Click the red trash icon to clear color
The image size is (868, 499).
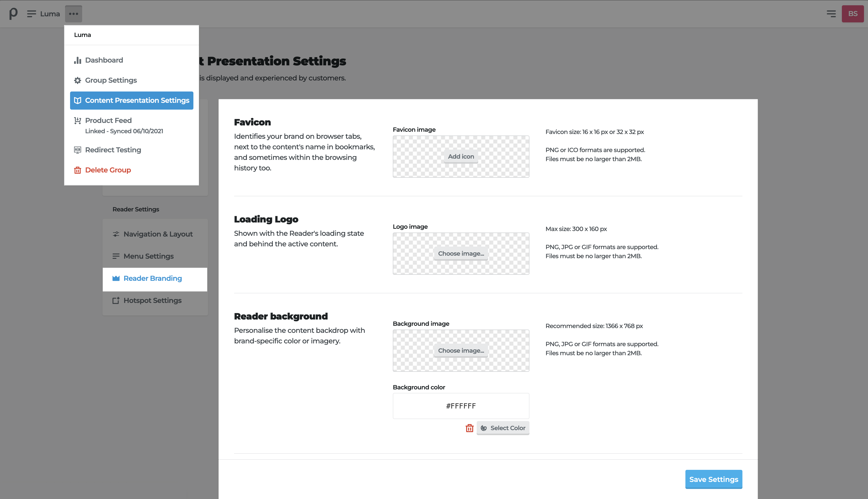pyautogui.click(x=469, y=428)
